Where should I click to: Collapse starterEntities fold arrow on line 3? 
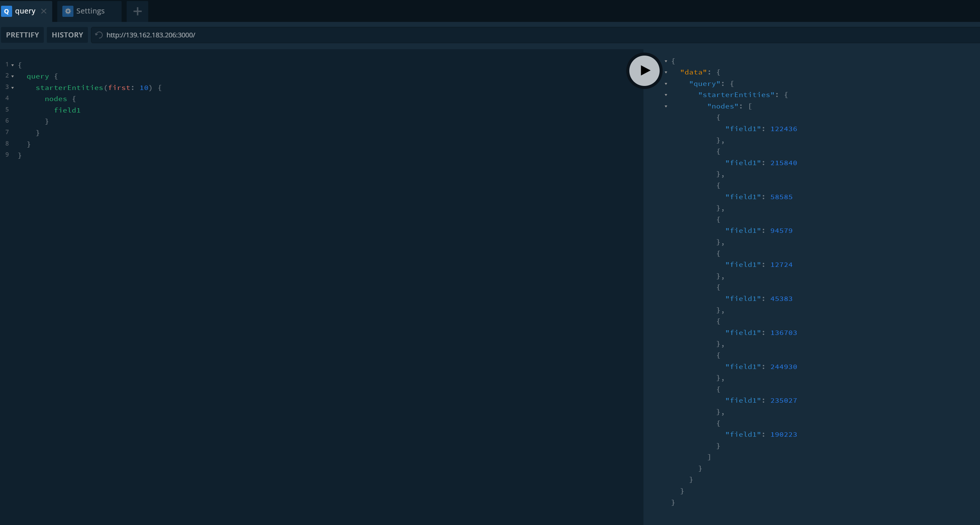tap(12, 88)
